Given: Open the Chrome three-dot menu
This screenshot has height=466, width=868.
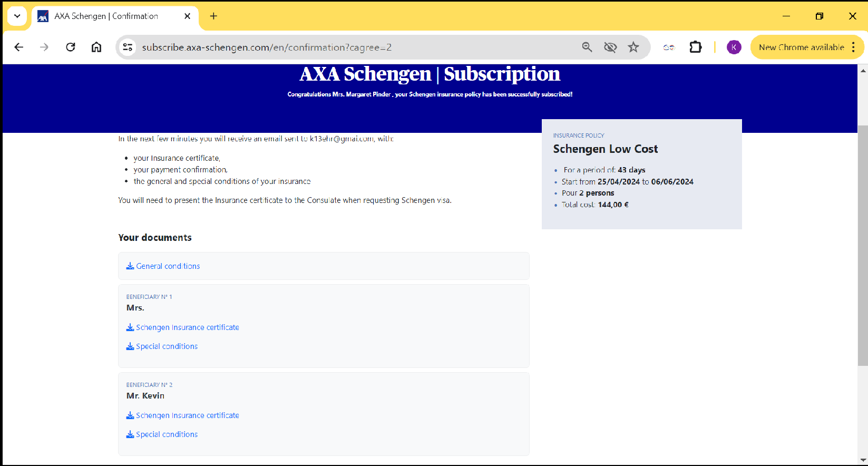Looking at the screenshot, I should [853, 47].
